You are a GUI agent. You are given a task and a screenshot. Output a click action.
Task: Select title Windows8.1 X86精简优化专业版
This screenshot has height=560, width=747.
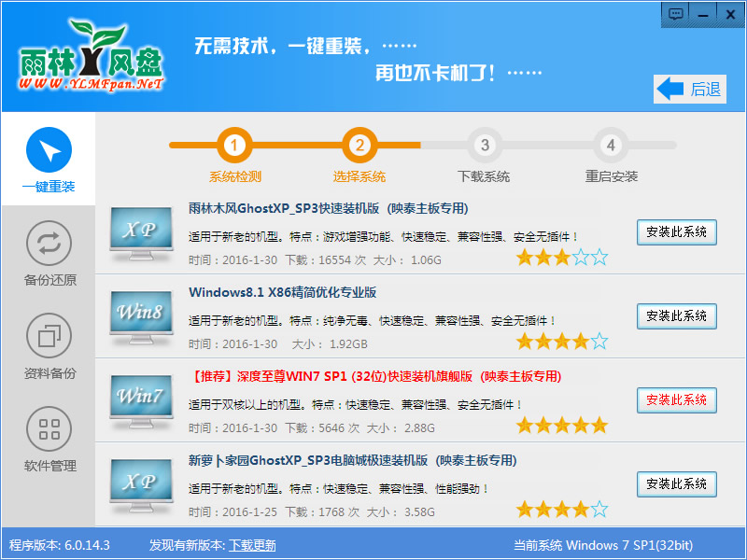click(x=283, y=292)
